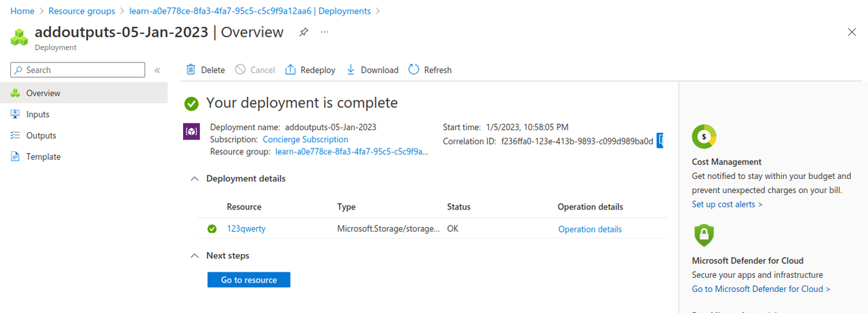Open the Template menu item
868x313 pixels.
coord(83,156)
